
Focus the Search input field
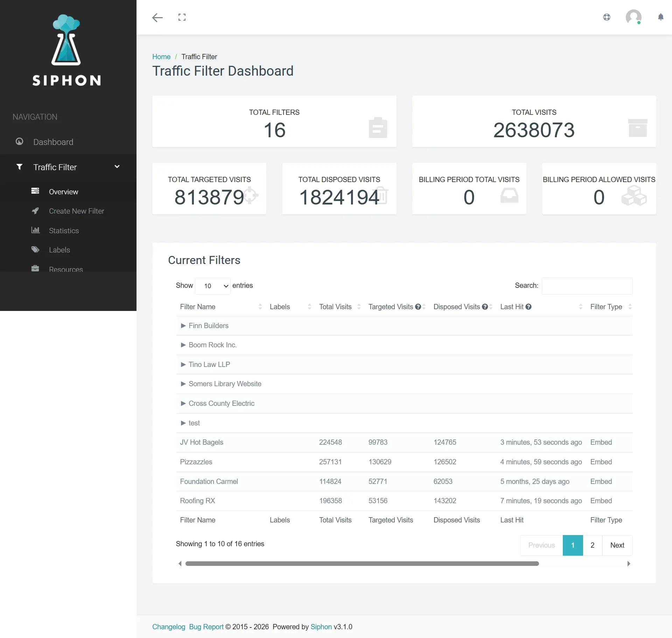(587, 286)
